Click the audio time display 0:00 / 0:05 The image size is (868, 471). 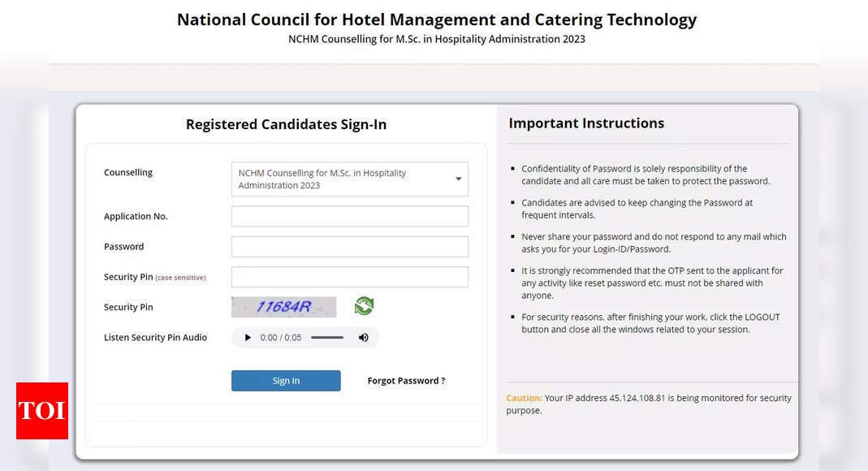tap(281, 338)
